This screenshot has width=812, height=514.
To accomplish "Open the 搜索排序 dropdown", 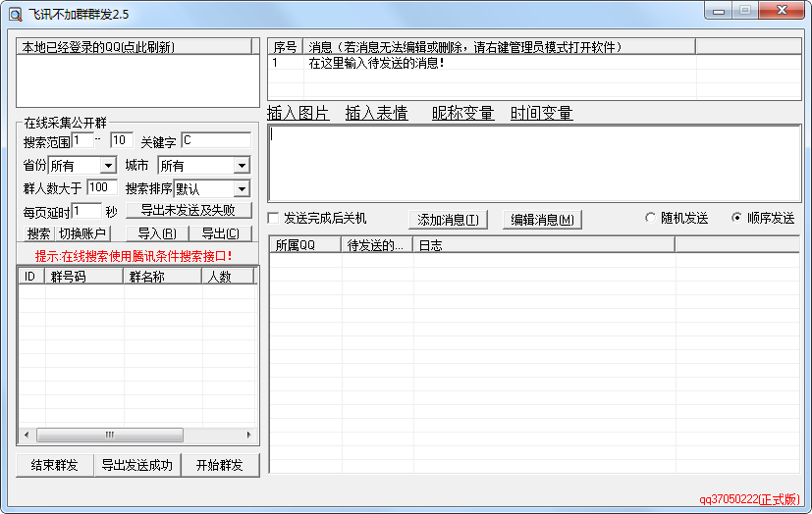I will coord(242,188).
